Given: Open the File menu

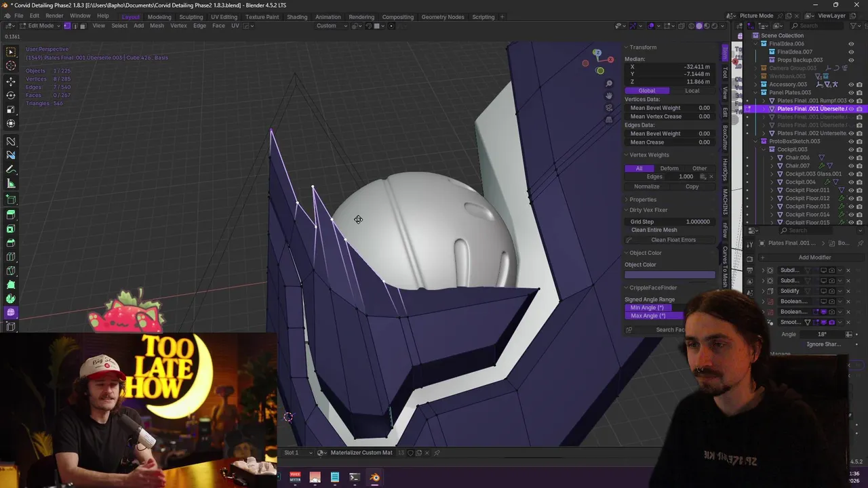Looking at the screenshot, I should click(19, 16).
